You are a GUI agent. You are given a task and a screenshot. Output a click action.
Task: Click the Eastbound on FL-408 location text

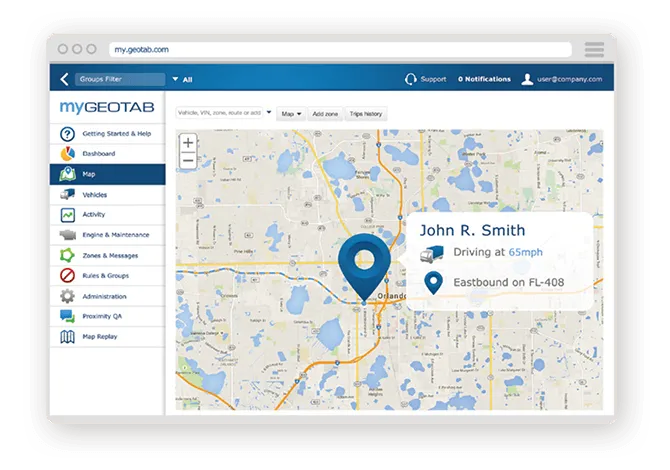[x=508, y=282]
